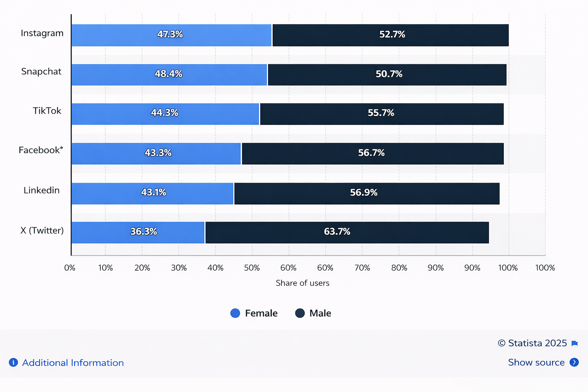
Task: Click the TikTok 44.3% female bar
Action: click(165, 113)
